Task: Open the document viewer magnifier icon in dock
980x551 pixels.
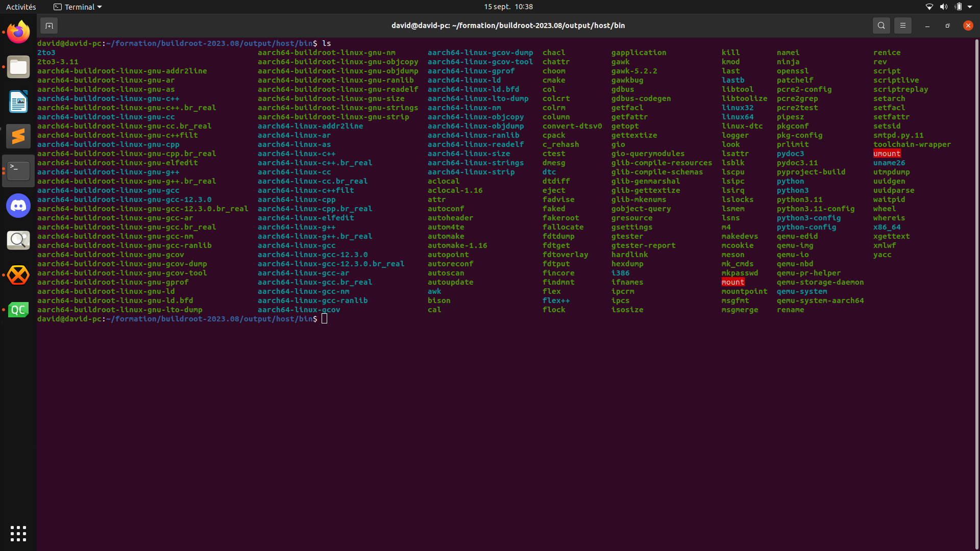Action: 18,240
